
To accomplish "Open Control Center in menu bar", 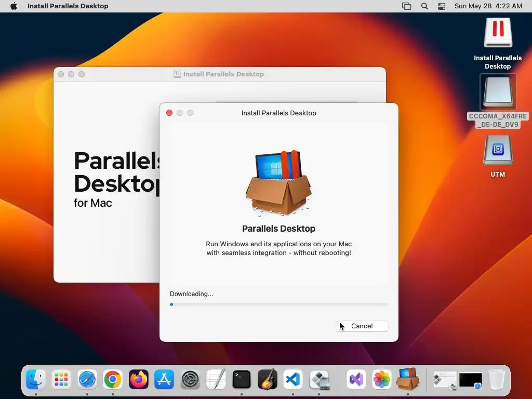I will [x=442, y=6].
